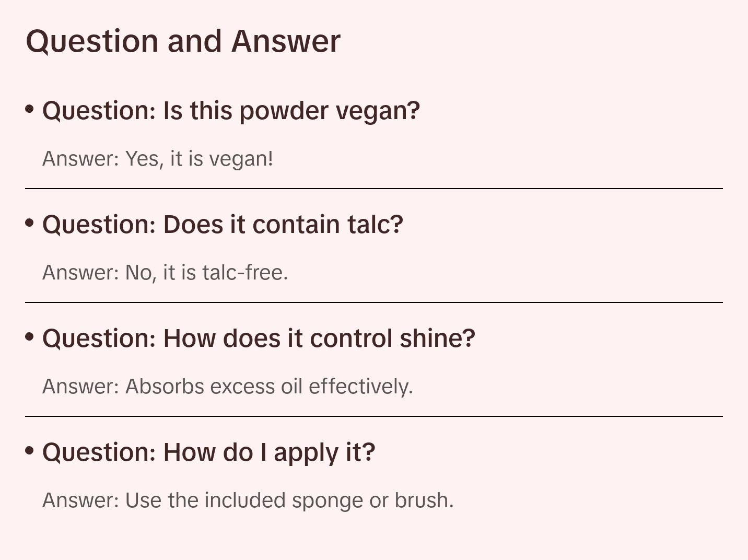Click the answer "Absorbs excess oil effectively."
This screenshot has height=560, width=748.
coord(227,387)
